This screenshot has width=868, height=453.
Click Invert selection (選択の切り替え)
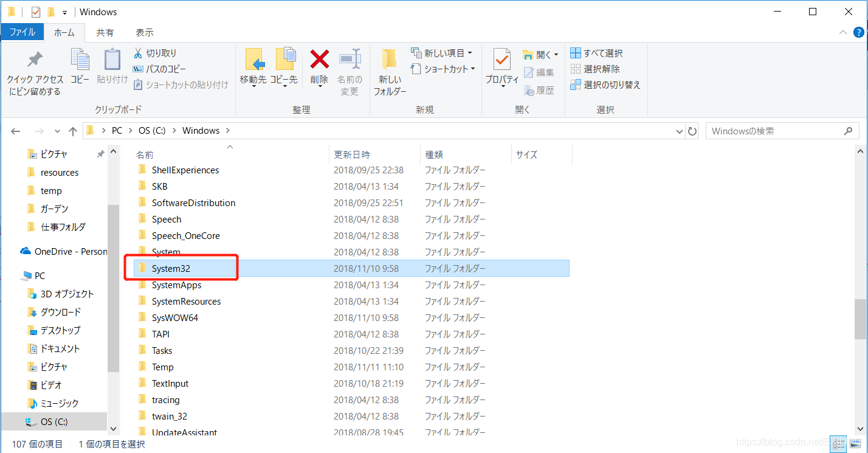pos(605,85)
